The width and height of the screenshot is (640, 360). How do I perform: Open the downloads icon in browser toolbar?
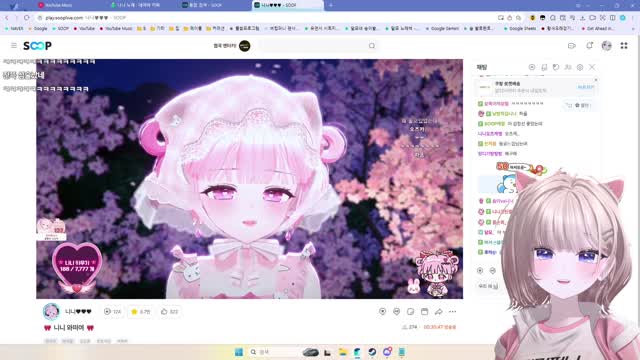(x=582, y=18)
